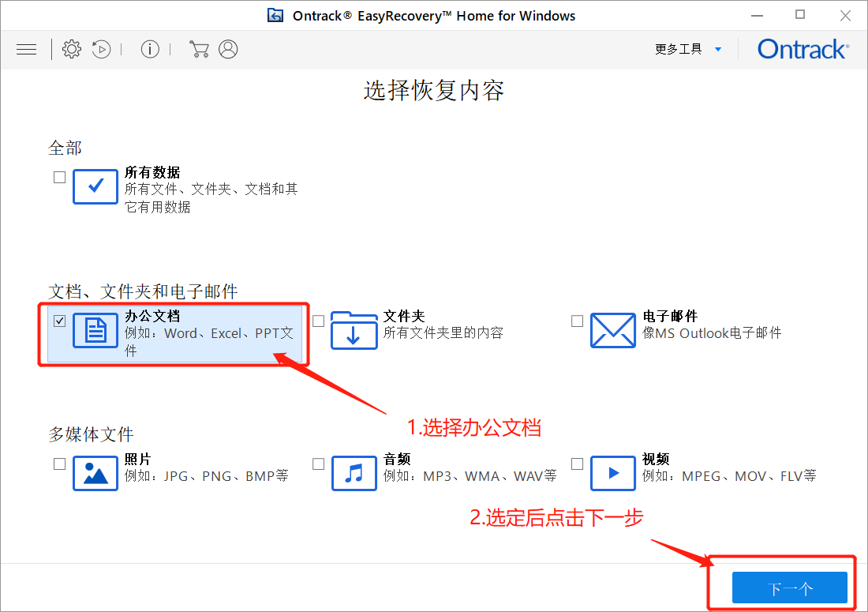Maximize the EasyRecovery window
This screenshot has width=868, height=612.
tap(800, 15)
